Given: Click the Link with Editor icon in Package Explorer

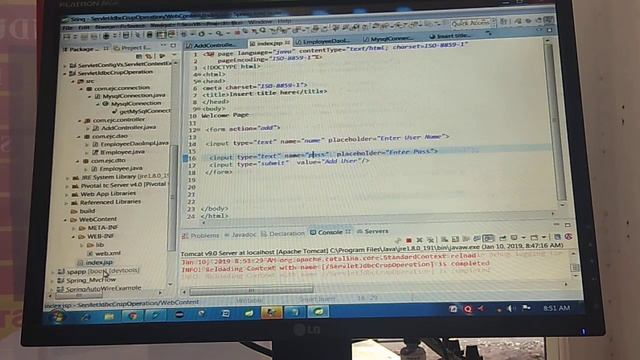Looking at the screenshot, I should pos(149,57).
